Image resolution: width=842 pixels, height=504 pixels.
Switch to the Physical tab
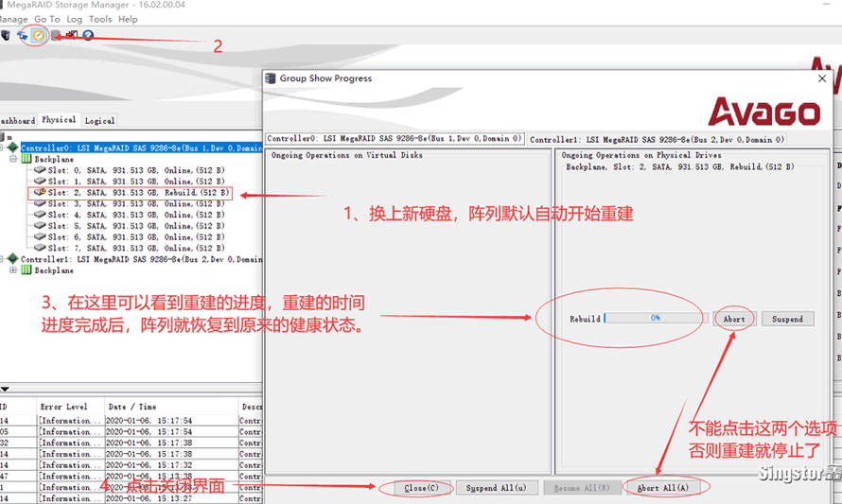59,120
